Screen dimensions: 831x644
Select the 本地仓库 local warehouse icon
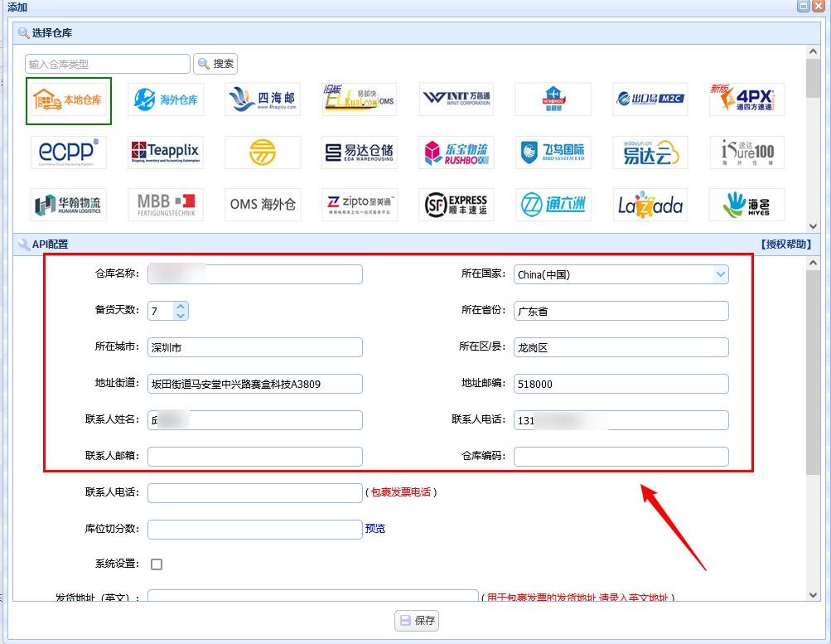click(x=69, y=100)
